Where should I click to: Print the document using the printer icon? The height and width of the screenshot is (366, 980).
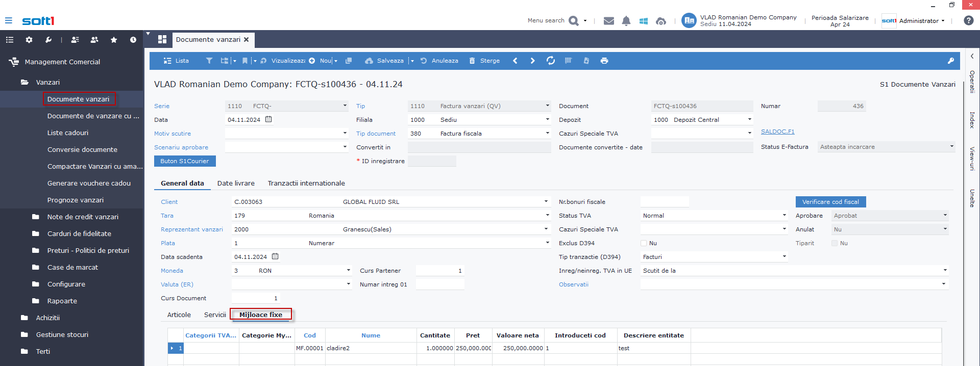coord(604,61)
